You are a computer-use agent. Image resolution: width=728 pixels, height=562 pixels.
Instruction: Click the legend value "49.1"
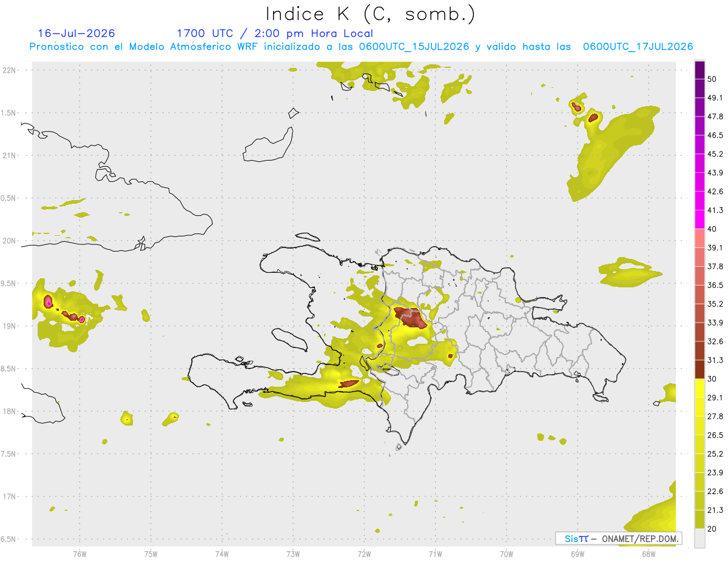point(715,98)
